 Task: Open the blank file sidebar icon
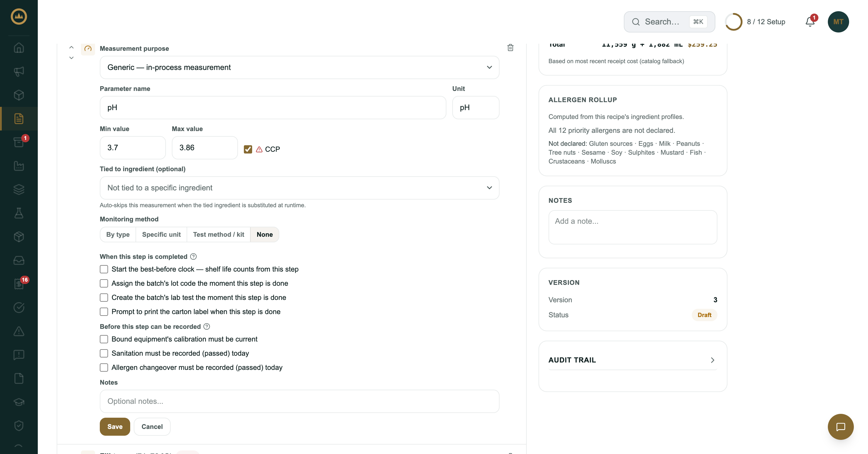(x=19, y=378)
